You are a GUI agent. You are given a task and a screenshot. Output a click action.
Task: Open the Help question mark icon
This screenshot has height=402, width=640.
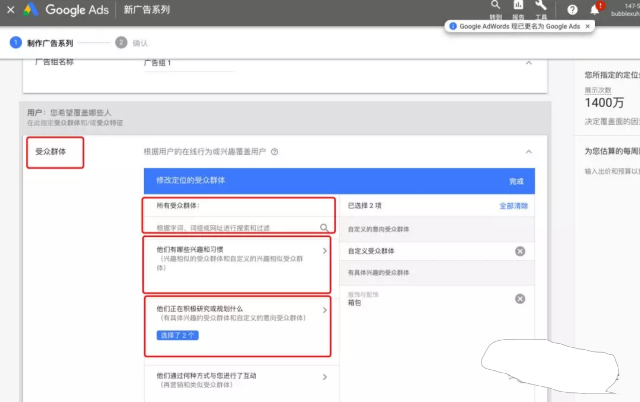coord(572,9)
